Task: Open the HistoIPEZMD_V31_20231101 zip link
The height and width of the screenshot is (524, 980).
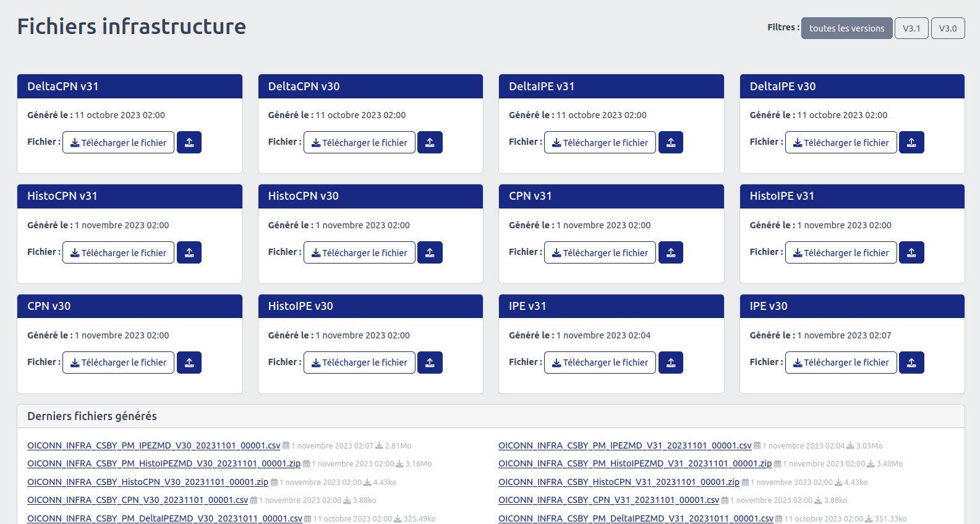Action: point(635,463)
